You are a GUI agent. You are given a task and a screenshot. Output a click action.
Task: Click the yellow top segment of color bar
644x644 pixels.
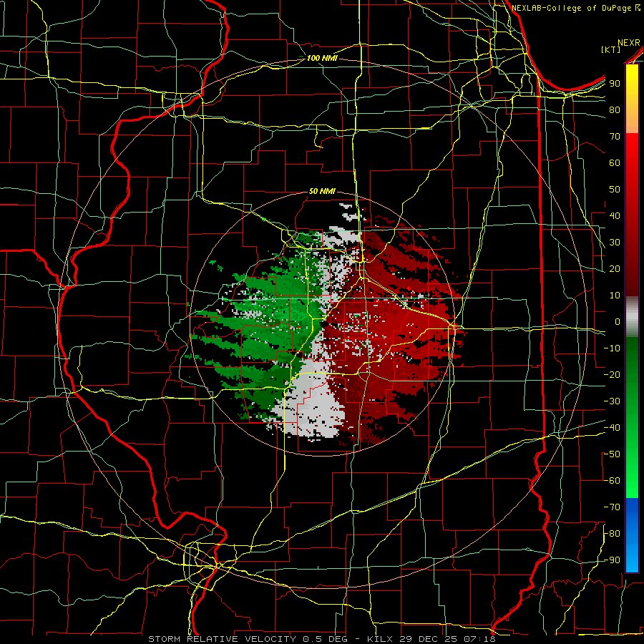[632, 99]
